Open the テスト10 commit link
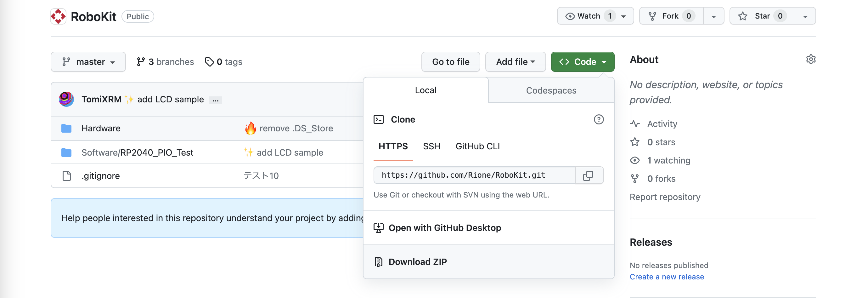Screen dimensions: 868x298 click(x=261, y=176)
